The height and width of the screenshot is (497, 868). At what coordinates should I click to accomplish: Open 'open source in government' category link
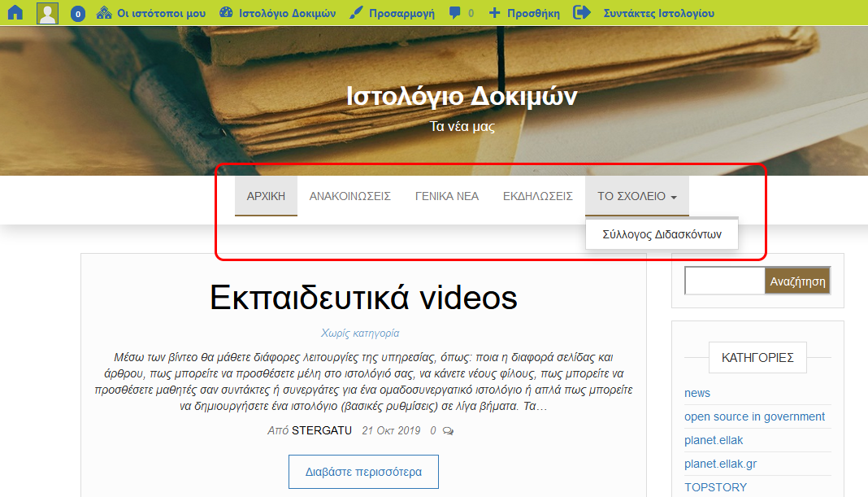(x=754, y=416)
